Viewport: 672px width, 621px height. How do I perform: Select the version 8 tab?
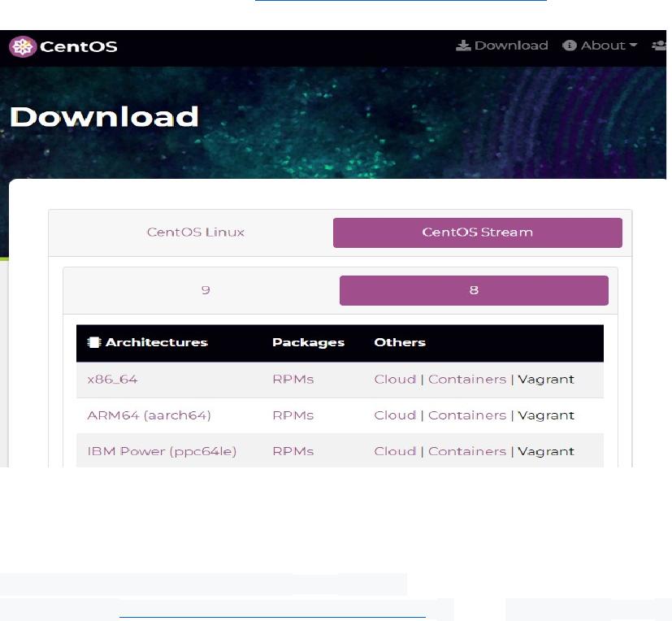(x=474, y=290)
